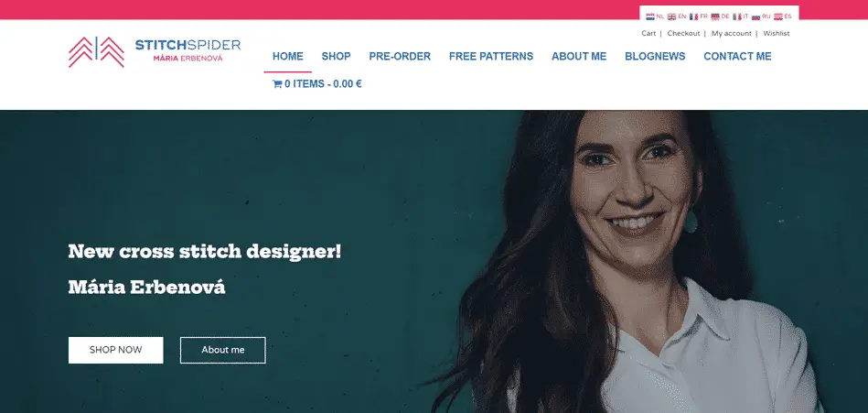Open the Checkout link

(683, 33)
